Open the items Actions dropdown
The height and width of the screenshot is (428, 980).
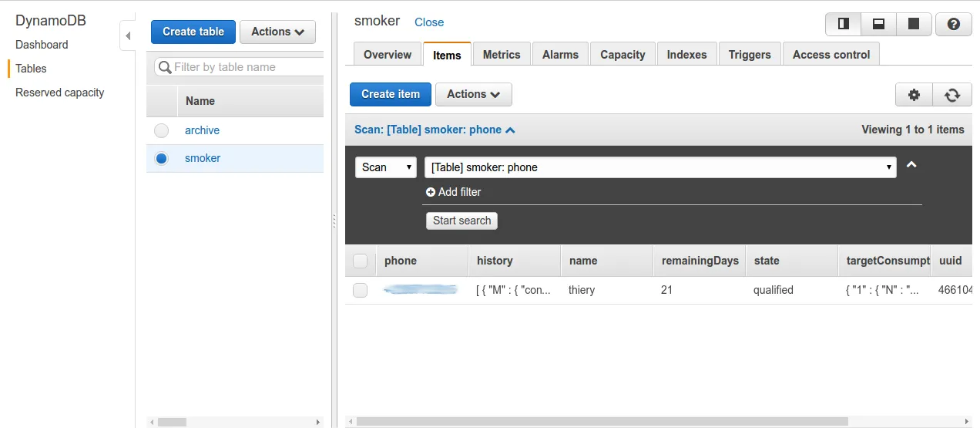pos(474,94)
